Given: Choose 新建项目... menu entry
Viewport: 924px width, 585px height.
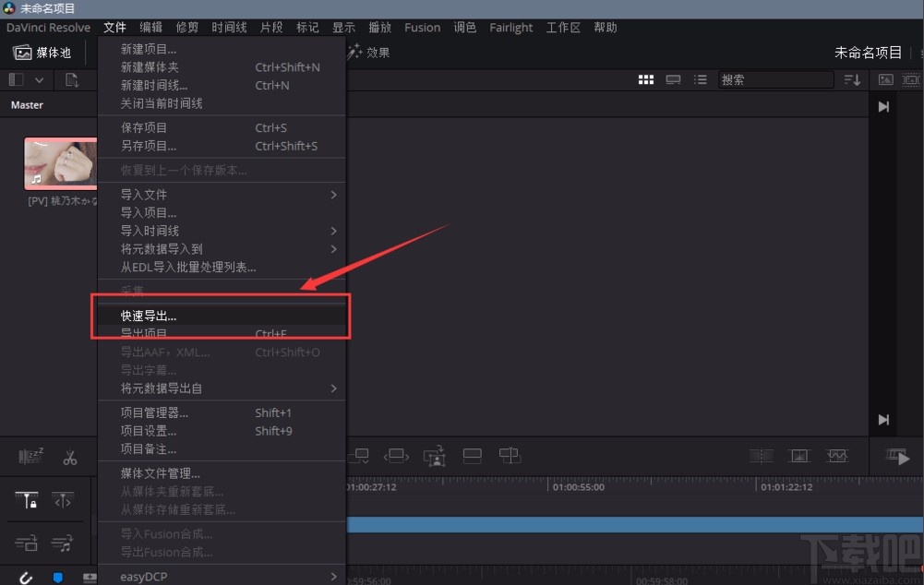Looking at the screenshot, I should click(222, 49).
